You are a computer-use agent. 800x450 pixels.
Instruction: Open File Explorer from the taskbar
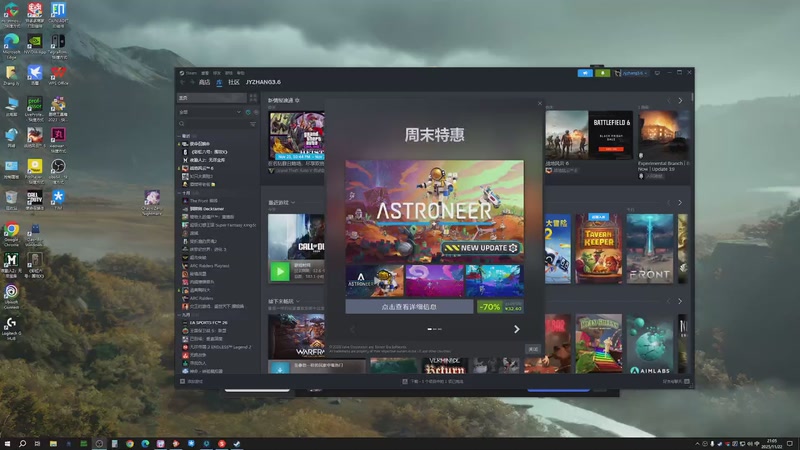(x=53, y=444)
